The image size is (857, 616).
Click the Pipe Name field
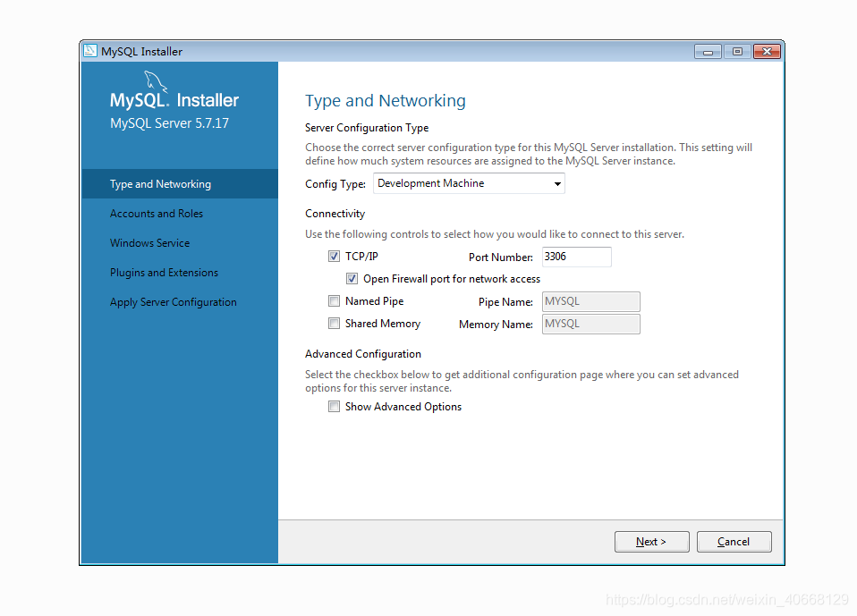pos(590,301)
